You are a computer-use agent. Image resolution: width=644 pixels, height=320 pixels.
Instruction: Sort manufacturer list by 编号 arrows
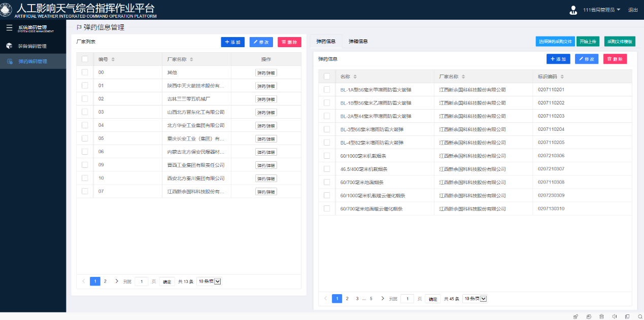tap(113, 59)
